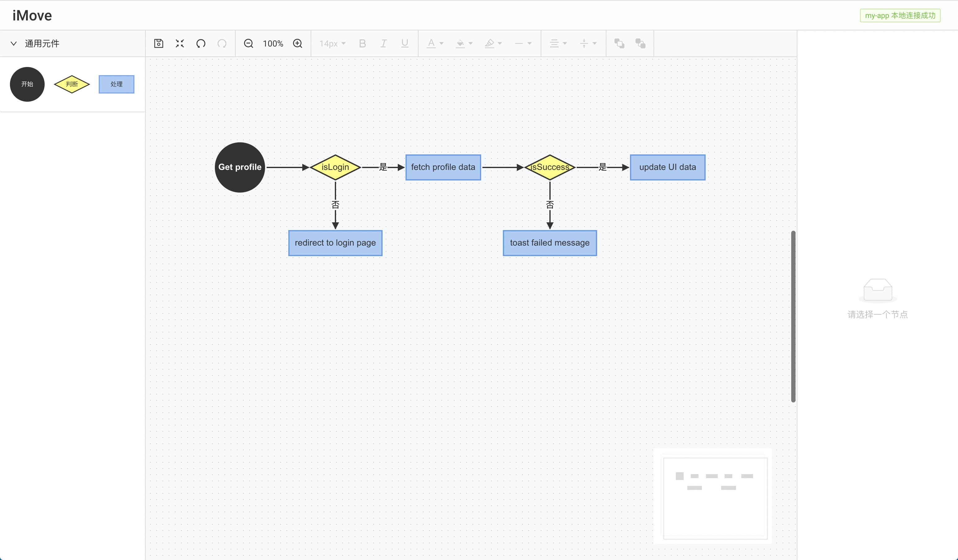Click the undo icon in toolbar
This screenshot has height=560, width=958.
(x=201, y=43)
